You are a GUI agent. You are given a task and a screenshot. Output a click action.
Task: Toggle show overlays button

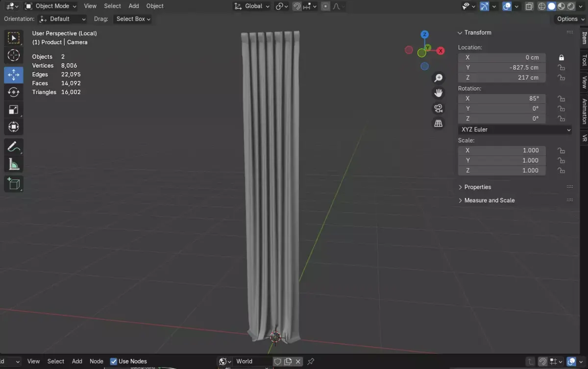pos(508,6)
